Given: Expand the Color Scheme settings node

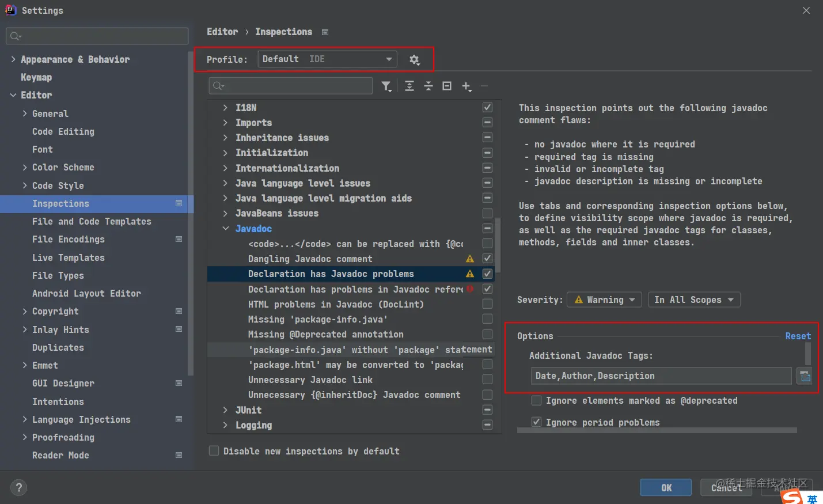Looking at the screenshot, I should (x=25, y=167).
